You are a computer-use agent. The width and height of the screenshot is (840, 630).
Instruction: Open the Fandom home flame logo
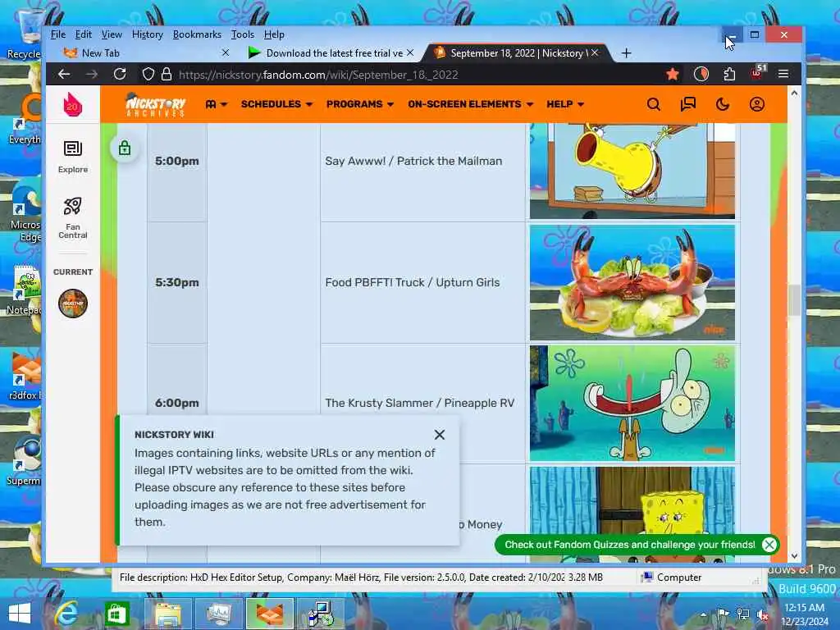point(72,104)
